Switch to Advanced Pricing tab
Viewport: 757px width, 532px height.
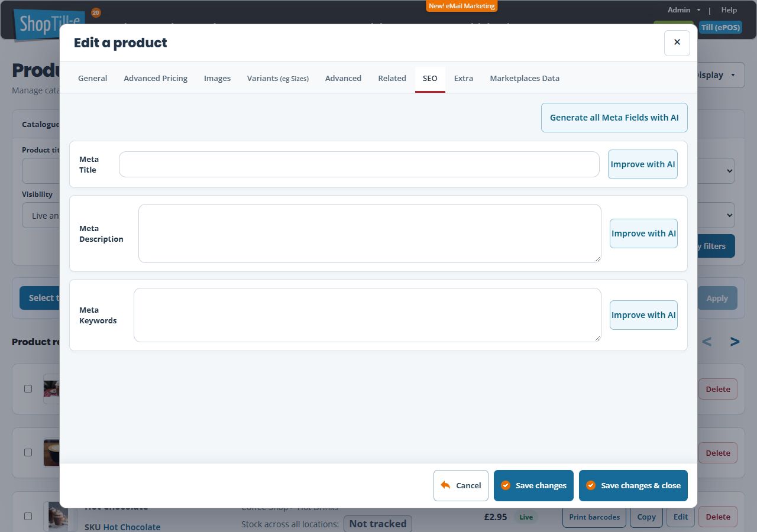click(x=156, y=78)
